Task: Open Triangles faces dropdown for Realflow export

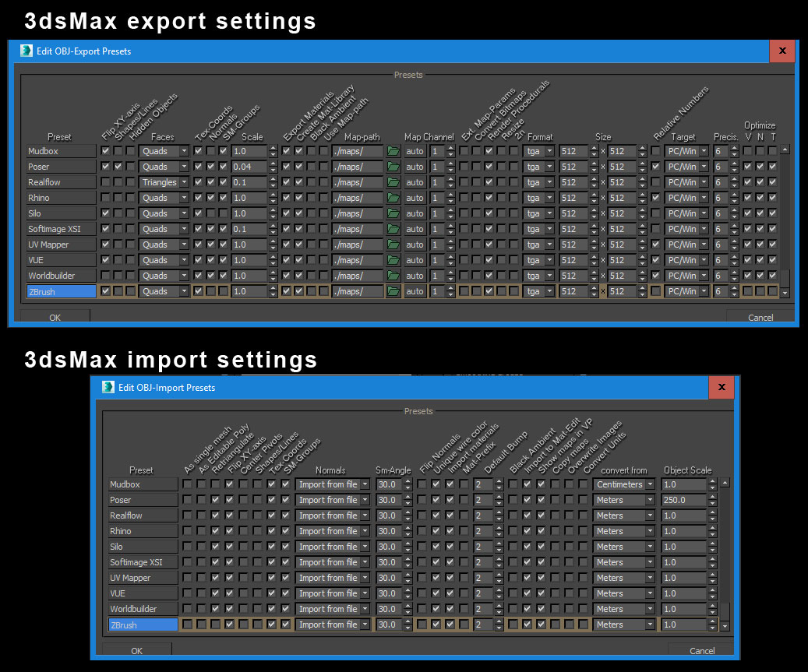Action: [x=164, y=181]
